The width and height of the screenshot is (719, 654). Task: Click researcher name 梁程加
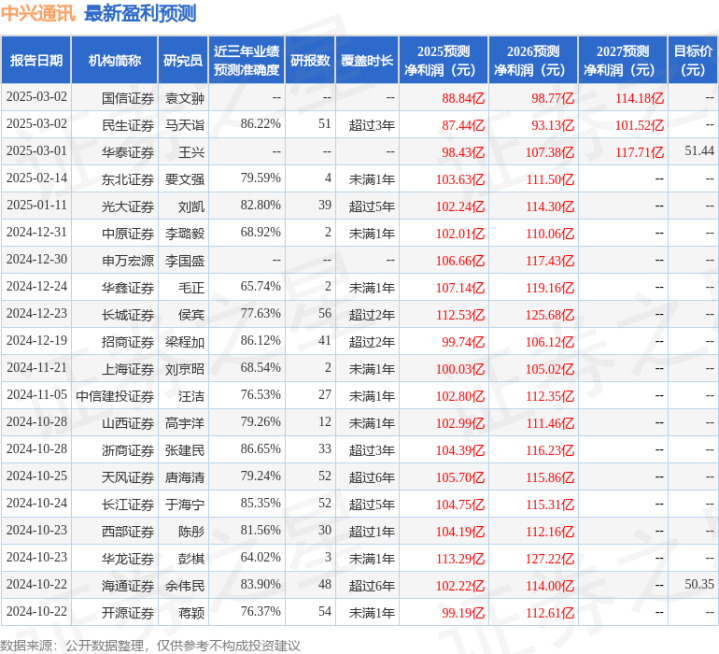(185, 342)
